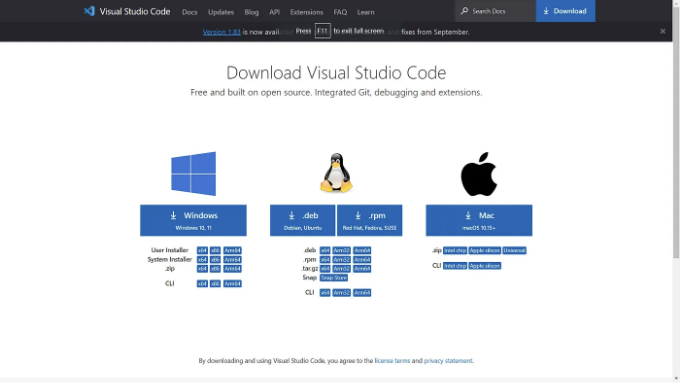
Task: Click the Download Visual Studio Code heading
Action: (x=336, y=72)
